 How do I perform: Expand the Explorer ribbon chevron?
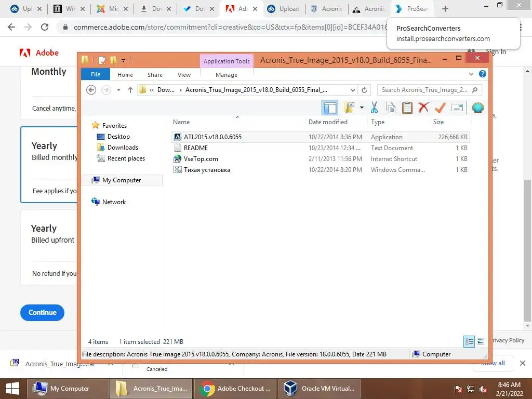point(471,74)
